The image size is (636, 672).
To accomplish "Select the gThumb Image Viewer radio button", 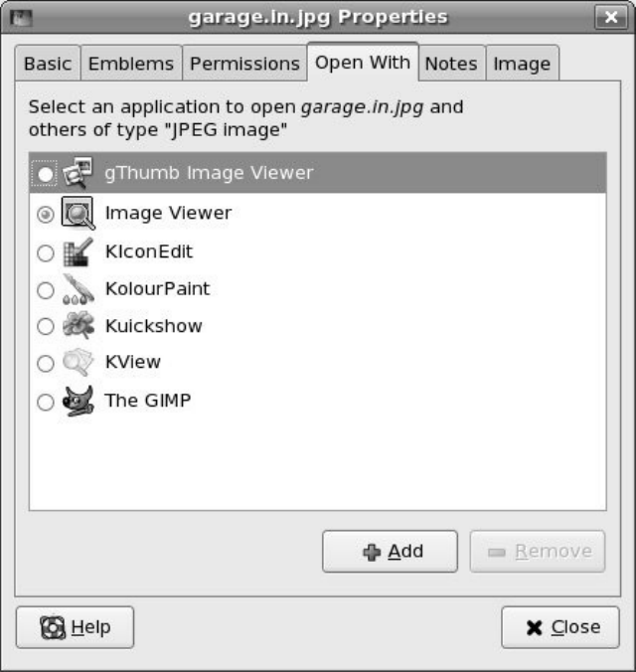I will (46, 175).
